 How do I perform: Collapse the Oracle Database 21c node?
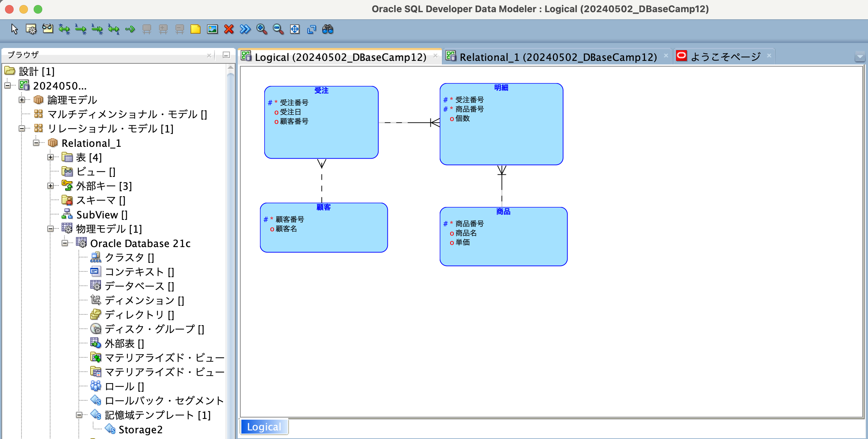[x=65, y=243]
